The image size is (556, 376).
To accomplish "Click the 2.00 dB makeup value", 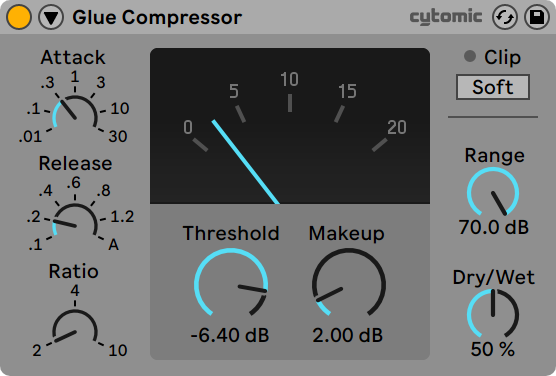I will pos(348,335).
